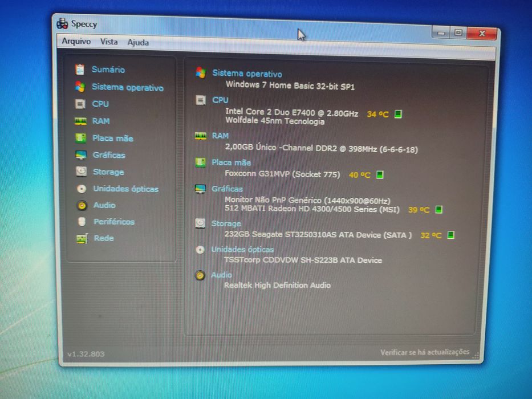Click the Placa mãe board icon in sidebar
The image size is (532, 399).
[80, 138]
